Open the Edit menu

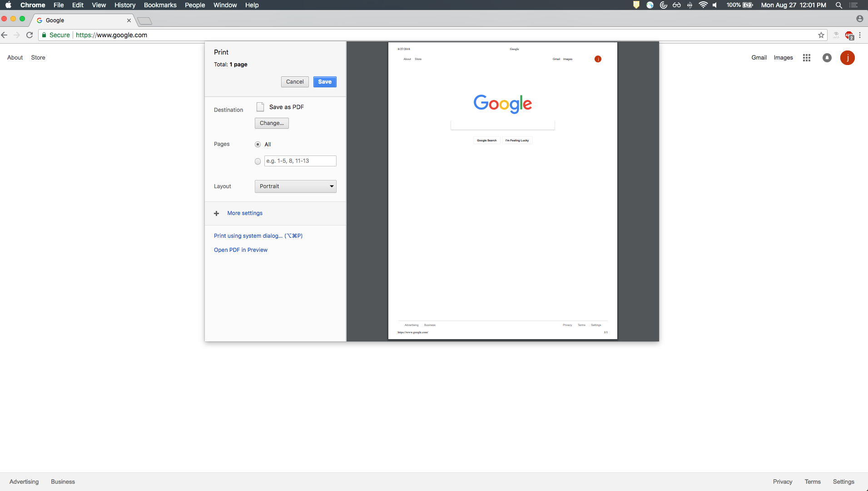(x=78, y=5)
